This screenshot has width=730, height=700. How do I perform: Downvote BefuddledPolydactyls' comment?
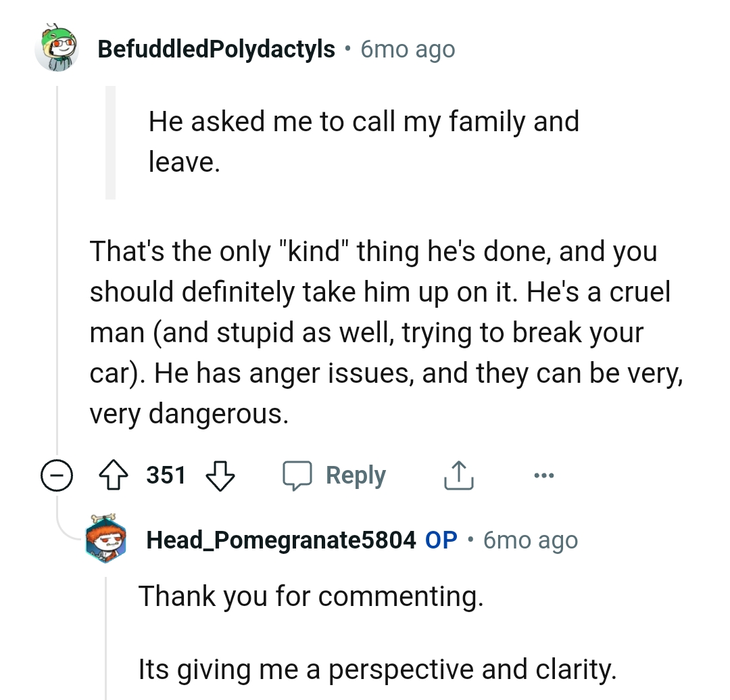pos(220,475)
